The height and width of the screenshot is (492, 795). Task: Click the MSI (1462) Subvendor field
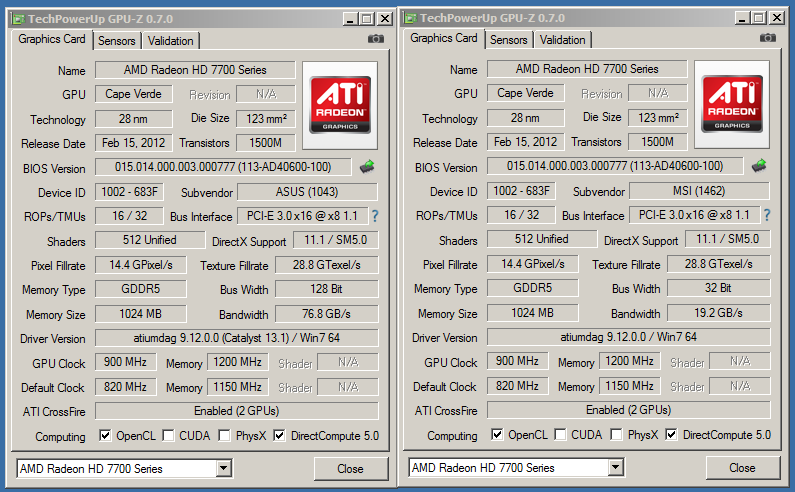tap(699, 191)
